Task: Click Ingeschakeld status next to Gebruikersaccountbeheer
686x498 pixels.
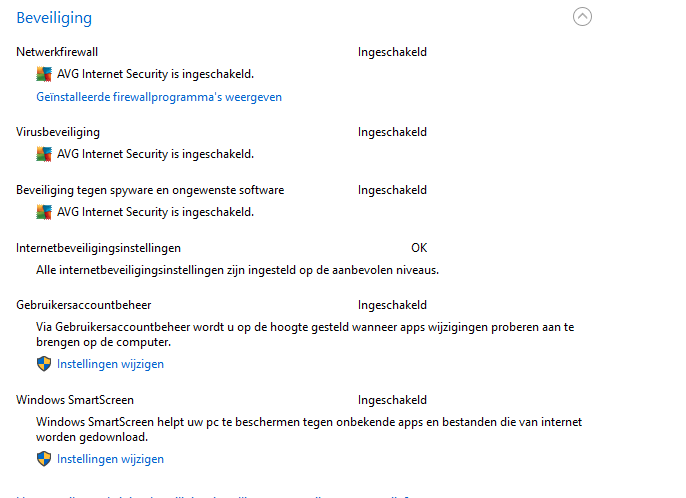Action: [392, 305]
